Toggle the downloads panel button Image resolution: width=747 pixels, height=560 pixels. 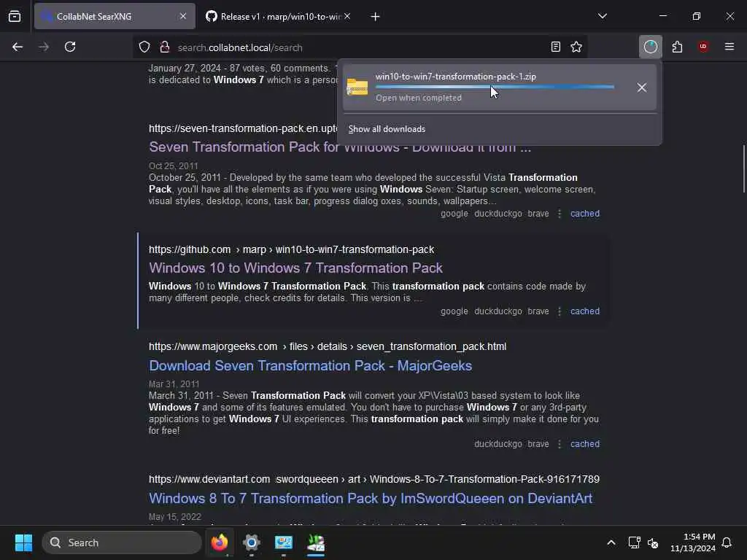650,47
